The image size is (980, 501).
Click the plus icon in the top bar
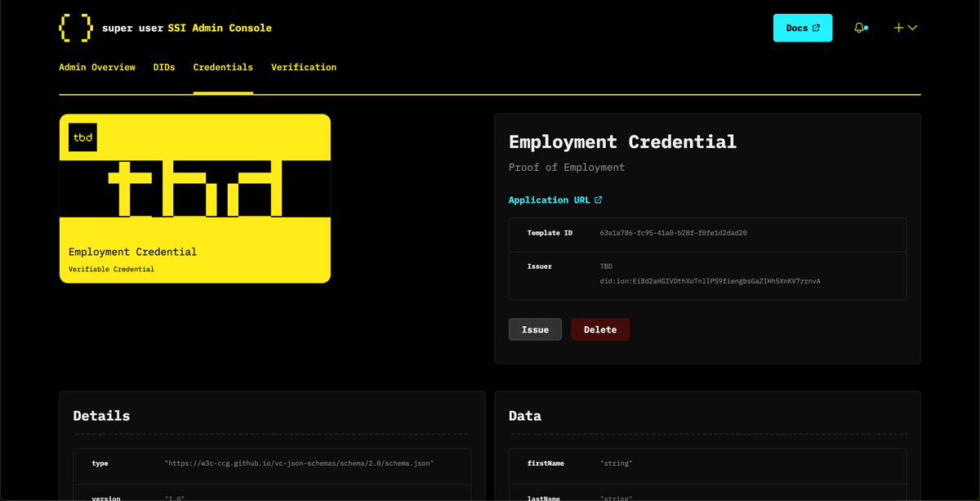pyautogui.click(x=898, y=27)
